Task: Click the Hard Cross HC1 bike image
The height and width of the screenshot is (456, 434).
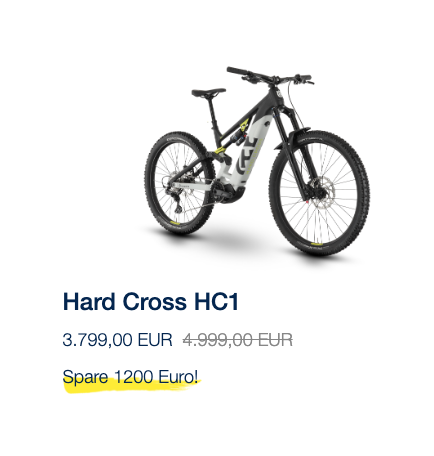Action: pyautogui.click(x=257, y=161)
